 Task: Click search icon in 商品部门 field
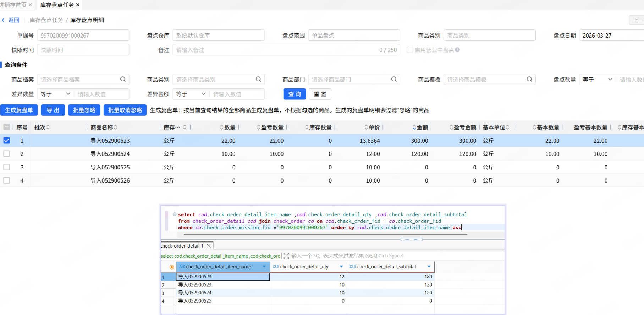[394, 79]
